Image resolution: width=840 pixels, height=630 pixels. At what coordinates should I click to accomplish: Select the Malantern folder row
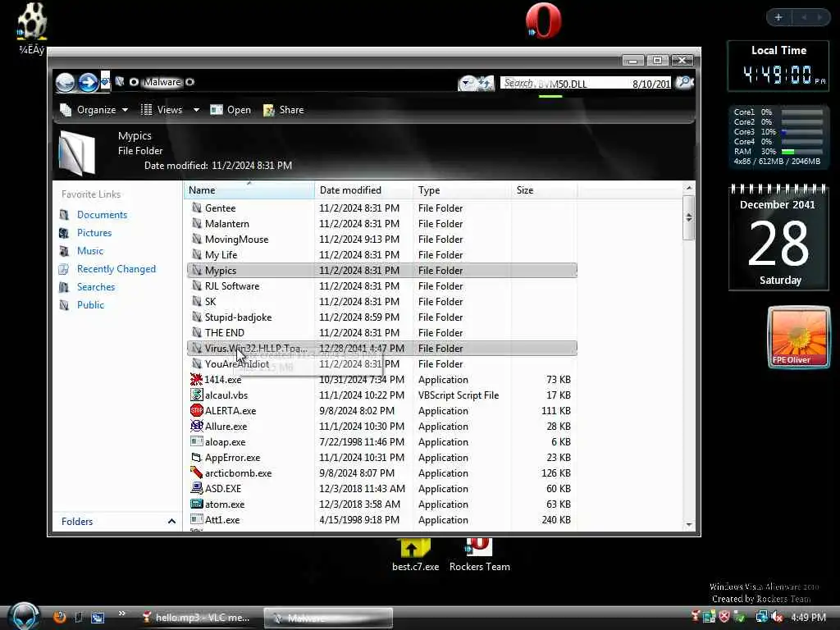coord(382,223)
